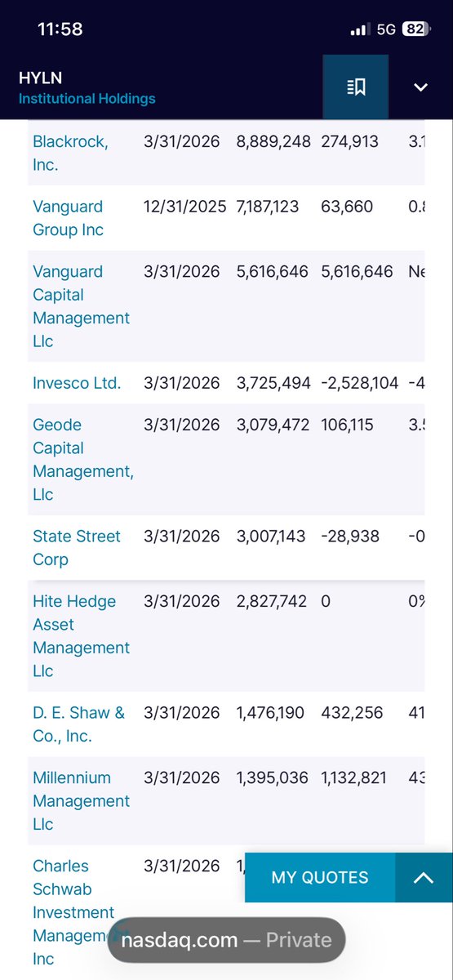Select Hite Hedge Asset Management Llc
Viewport: 453px width, 980px height.
(81, 636)
